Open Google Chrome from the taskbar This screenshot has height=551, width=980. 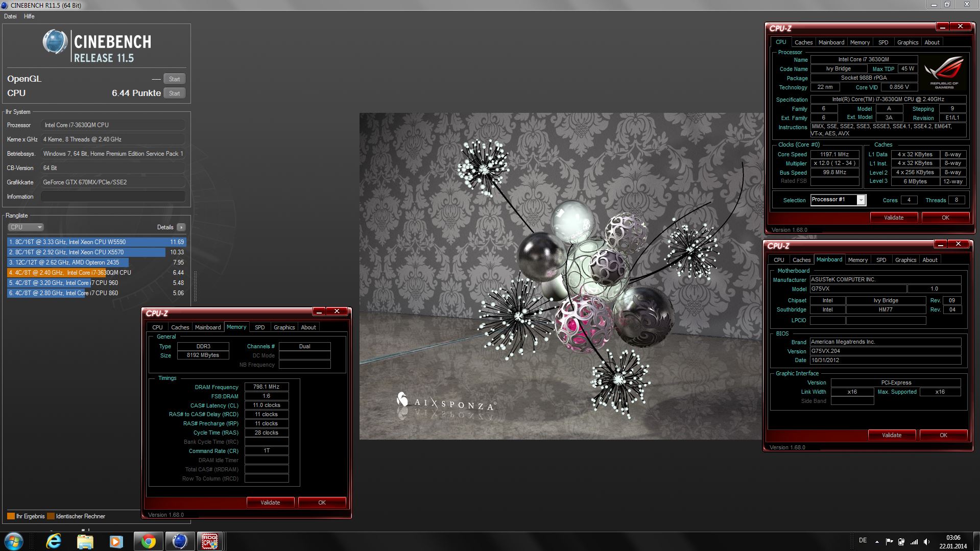[149, 541]
